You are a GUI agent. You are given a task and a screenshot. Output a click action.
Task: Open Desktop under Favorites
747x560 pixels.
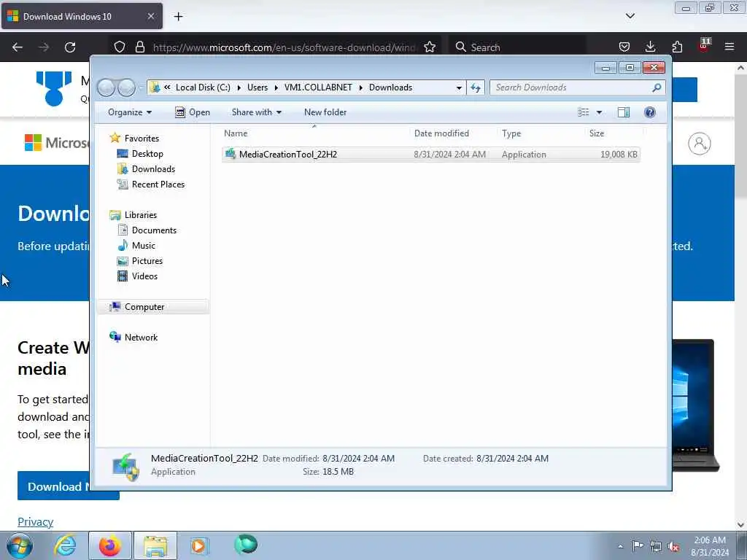pyautogui.click(x=147, y=153)
